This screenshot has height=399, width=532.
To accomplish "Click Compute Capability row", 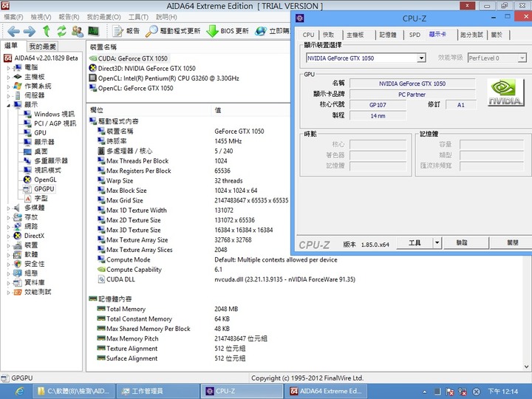I will pos(134,270).
